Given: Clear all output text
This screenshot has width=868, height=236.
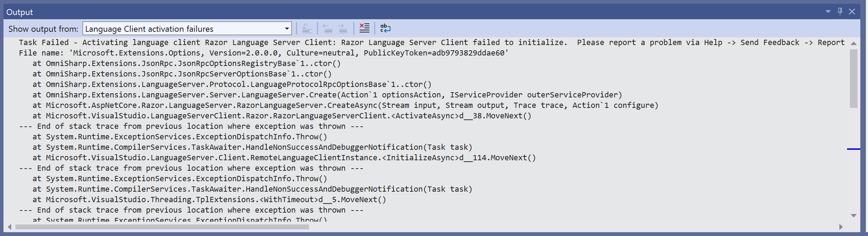Looking at the screenshot, I should 365,28.
